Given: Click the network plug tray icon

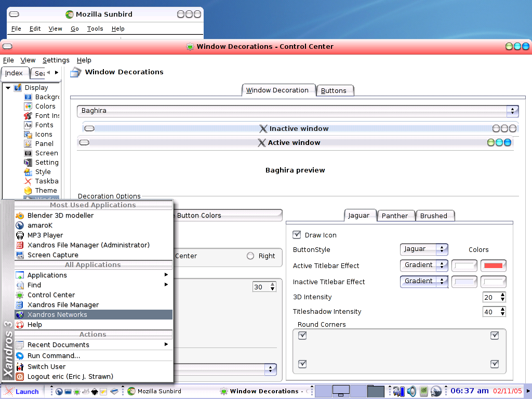Looking at the screenshot, I should [398, 391].
